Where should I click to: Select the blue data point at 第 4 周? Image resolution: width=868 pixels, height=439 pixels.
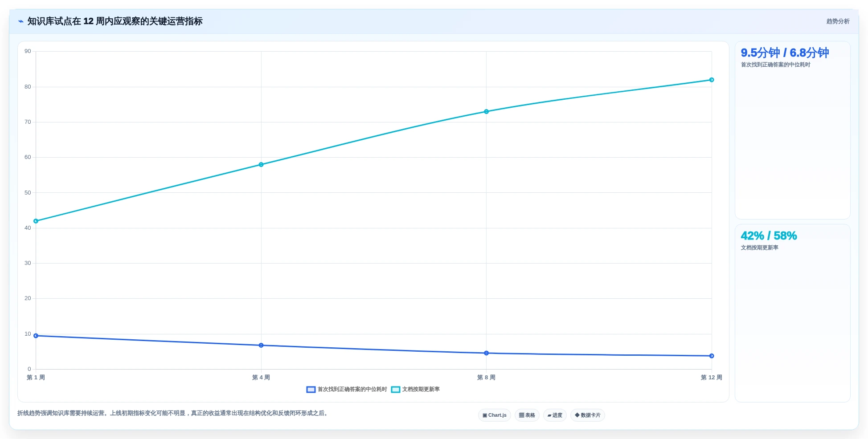coord(261,346)
